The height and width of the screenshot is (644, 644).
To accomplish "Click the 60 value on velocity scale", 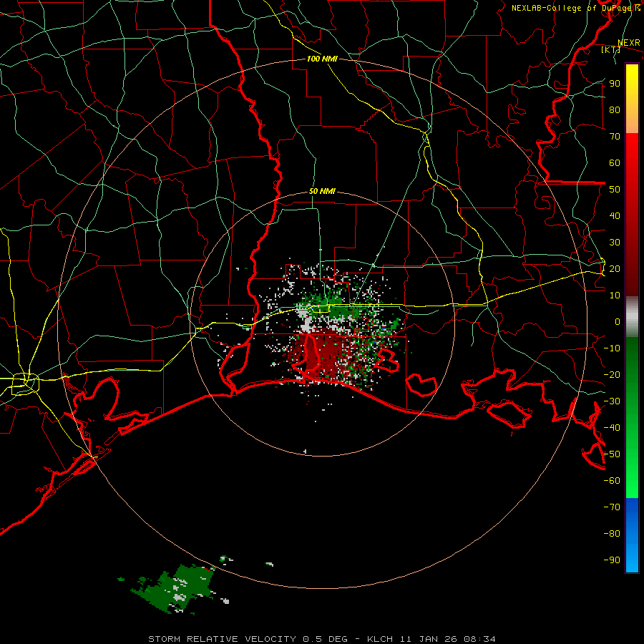I will pyautogui.click(x=615, y=162).
